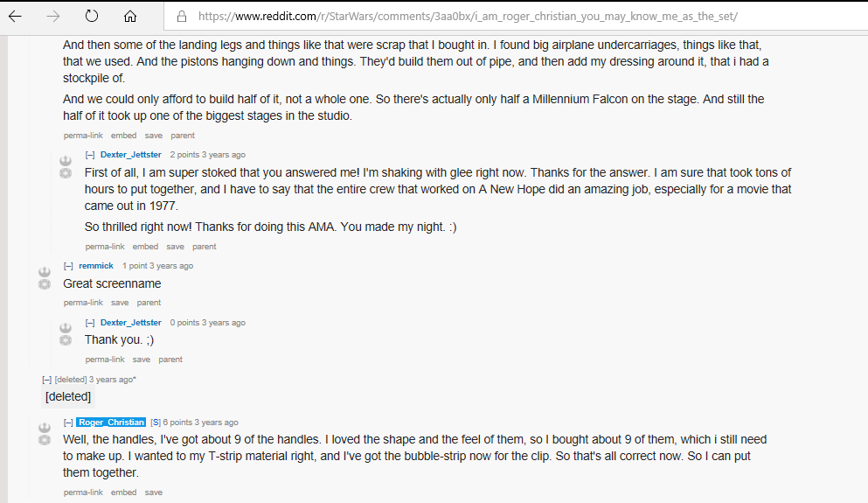This screenshot has width=868, height=503.
Task: Click embed under the Millennium Falcon comment
Action: [123, 136]
